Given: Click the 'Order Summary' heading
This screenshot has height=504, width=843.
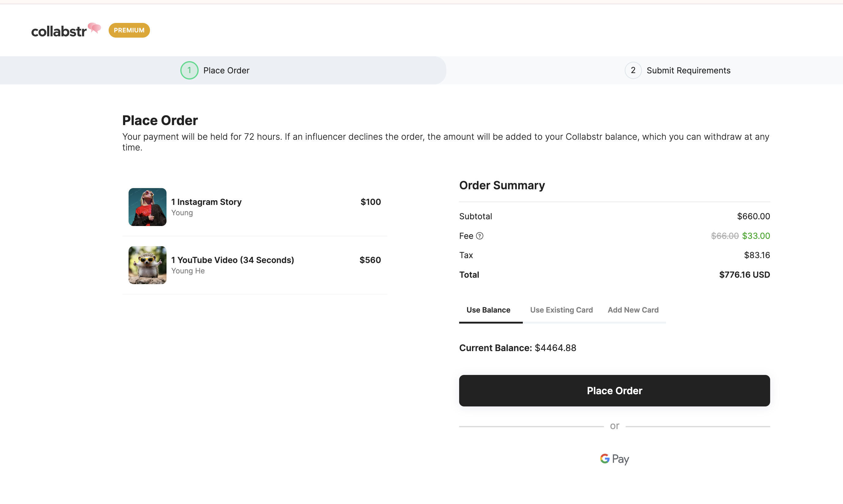Looking at the screenshot, I should click(x=502, y=185).
